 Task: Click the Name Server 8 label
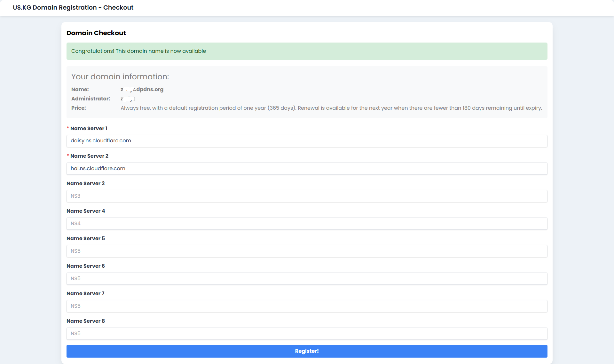pos(85,321)
